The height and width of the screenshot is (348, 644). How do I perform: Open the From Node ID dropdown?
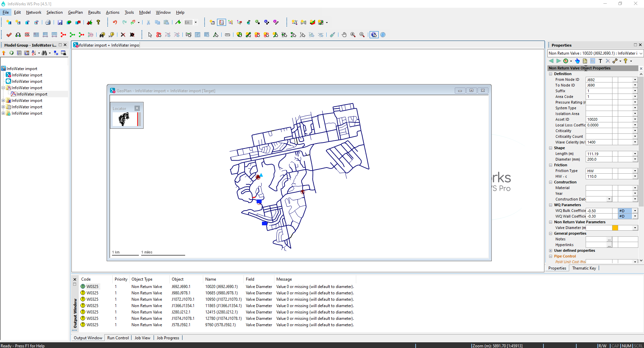[x=635, y=79]
